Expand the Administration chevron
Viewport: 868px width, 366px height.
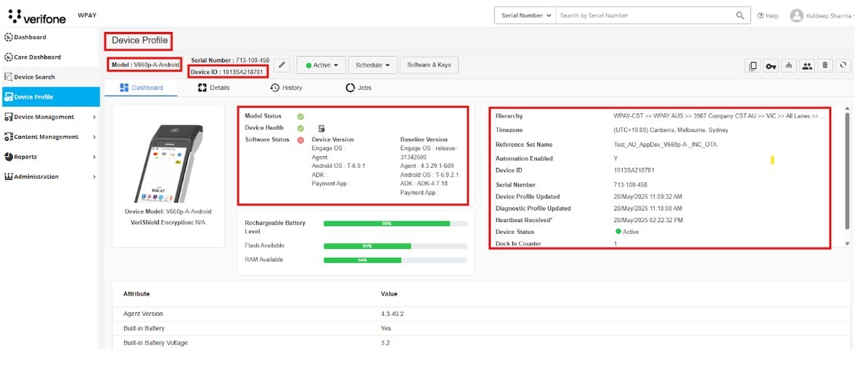tap(94, 176)
